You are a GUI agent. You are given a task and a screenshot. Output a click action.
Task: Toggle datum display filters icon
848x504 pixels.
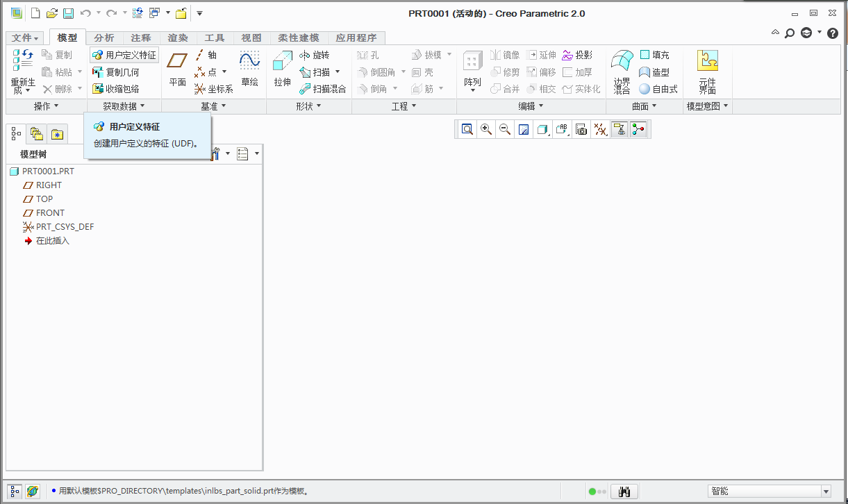pyautogui.click(x=600, y=129)
